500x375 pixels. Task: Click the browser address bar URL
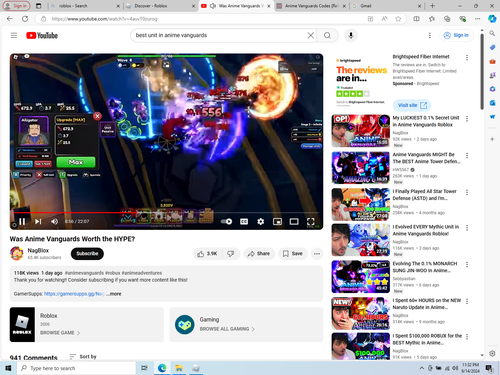pyautogui.click(x=104, y=19)
